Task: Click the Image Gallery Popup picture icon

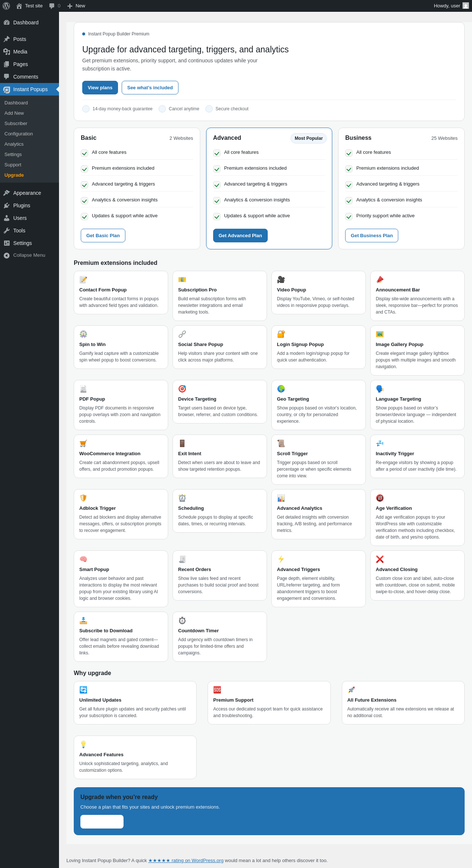Action: [x=380, y=334]
